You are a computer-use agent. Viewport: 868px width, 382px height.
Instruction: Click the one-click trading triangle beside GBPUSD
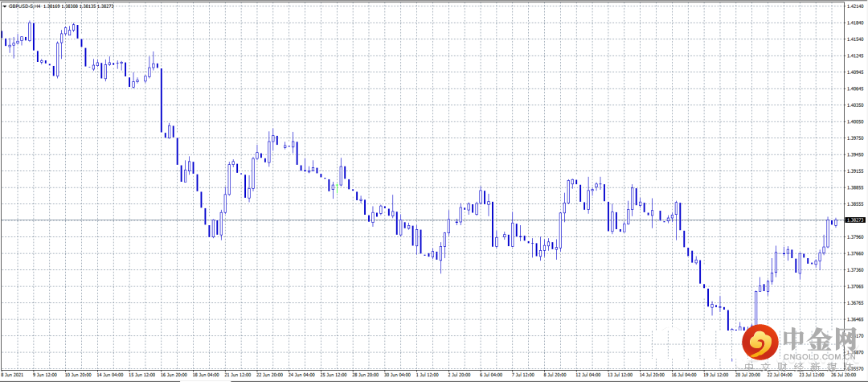(x=4, y=6)
